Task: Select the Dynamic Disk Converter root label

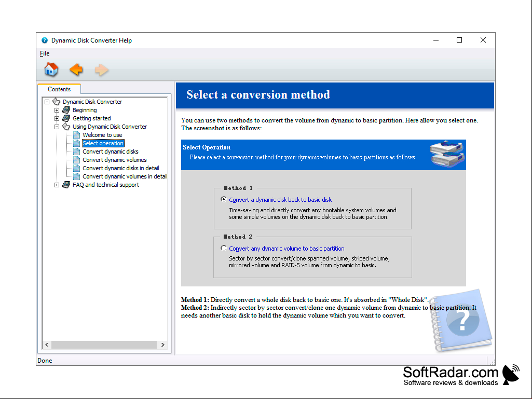Action: (x=92, y=102)
